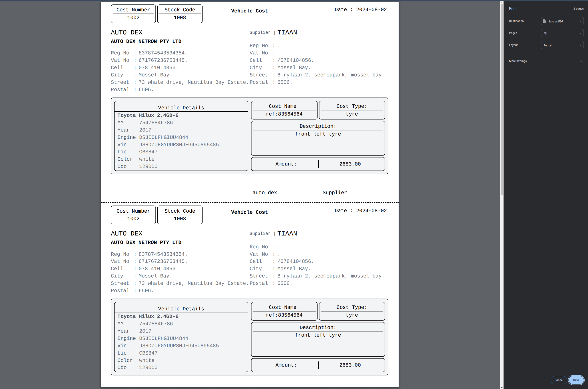Click the second copy's description front left tyre
Viewport: 588px width, 389px height.
tap(318, 335)
